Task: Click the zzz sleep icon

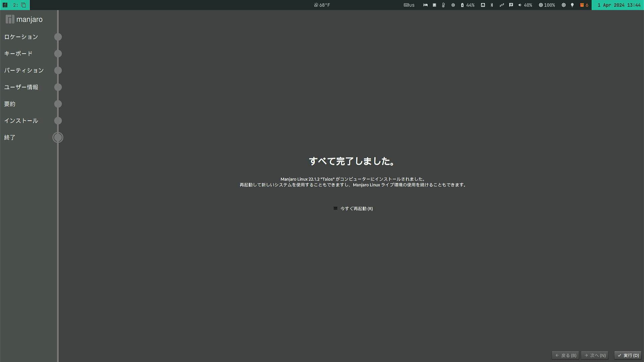Action: pyautogui.click(x=502, y=5)
